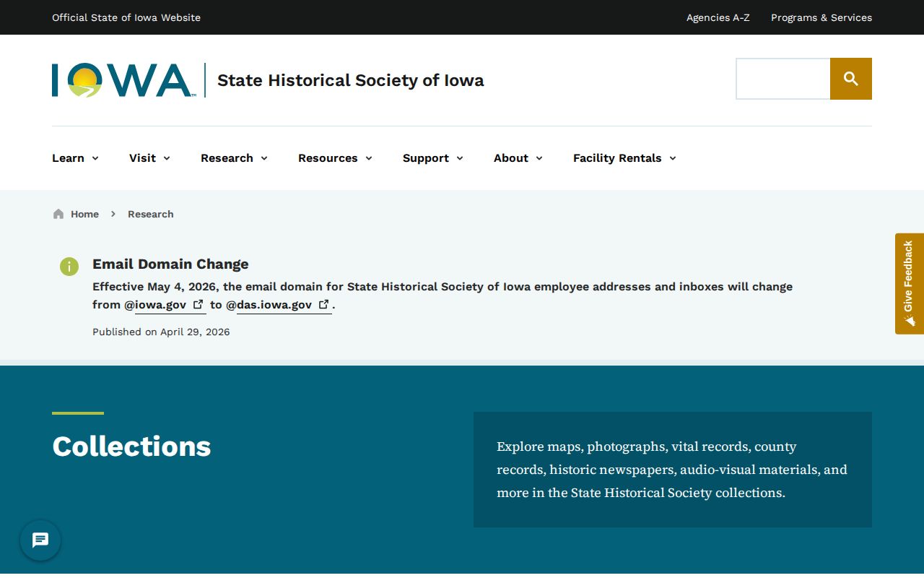924x578 pixels.
Task: Click the external link icon after iowa.gov
Action: (198, 304)
